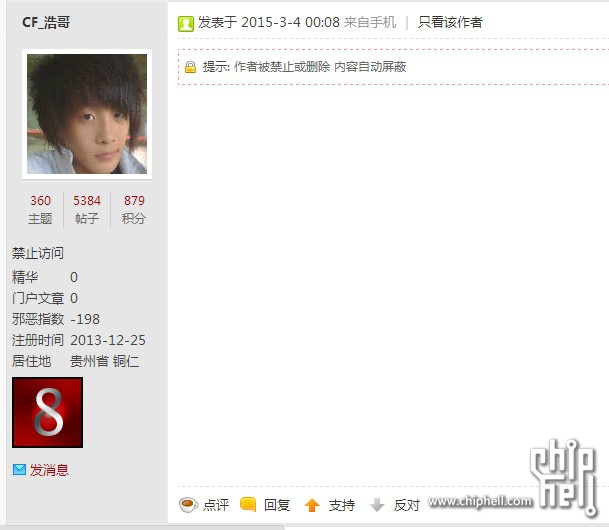609x530 pixels.
Task: Click the coffee cup comment icon
Action: tap(188, 505)
